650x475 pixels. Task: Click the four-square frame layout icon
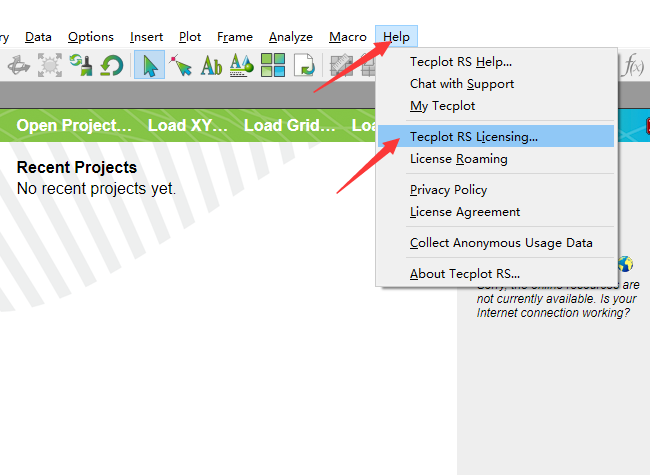(273, 65)
